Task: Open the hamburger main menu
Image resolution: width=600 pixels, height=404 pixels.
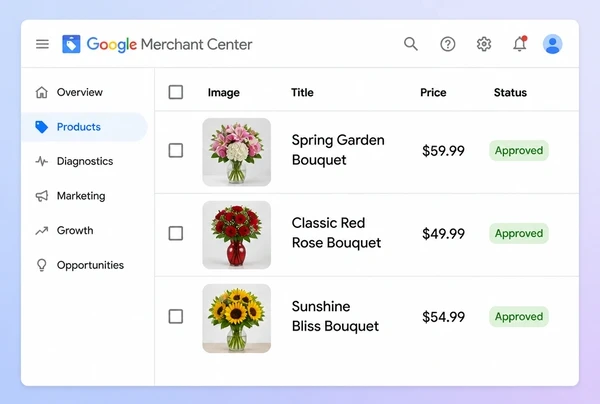Action: [x=42, y=44]
